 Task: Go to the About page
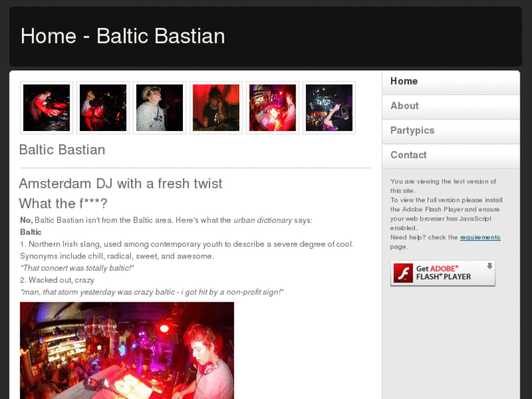451,107
